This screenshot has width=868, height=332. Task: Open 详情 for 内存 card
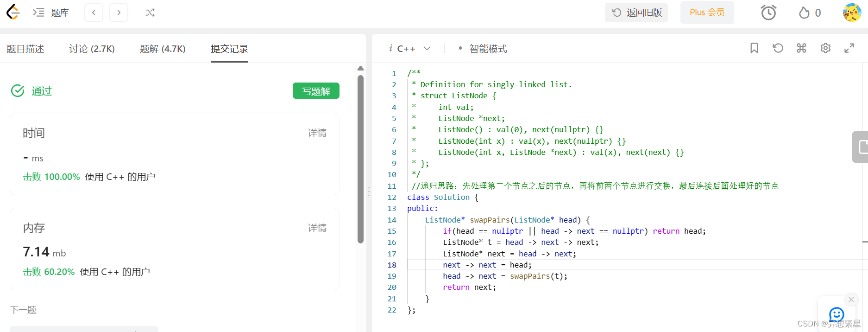[317, 228]
